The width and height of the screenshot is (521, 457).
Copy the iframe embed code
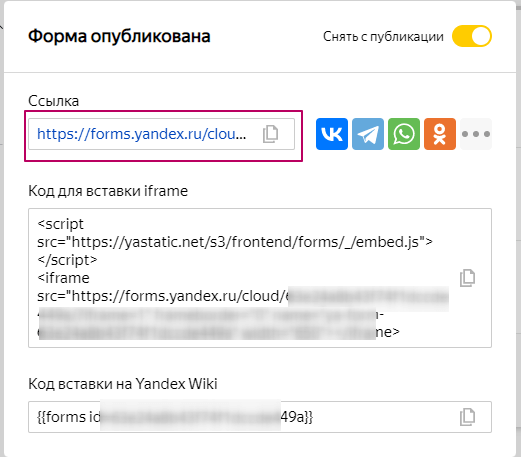pyautogui.click(x=467, y=278)
